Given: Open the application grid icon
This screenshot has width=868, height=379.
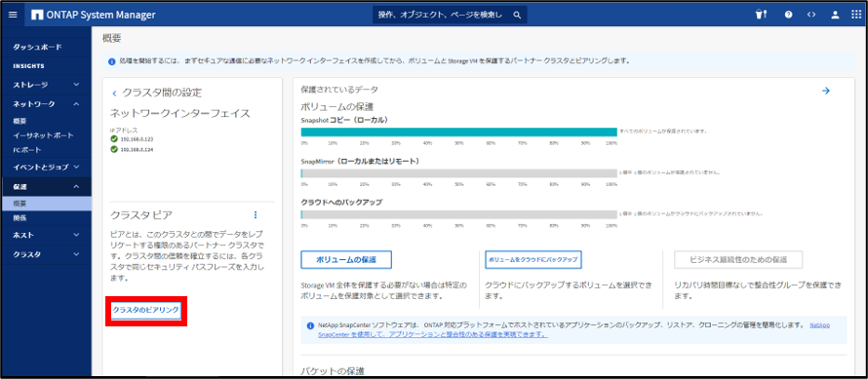Looking at the screenshot, I should tap(856, 15).
